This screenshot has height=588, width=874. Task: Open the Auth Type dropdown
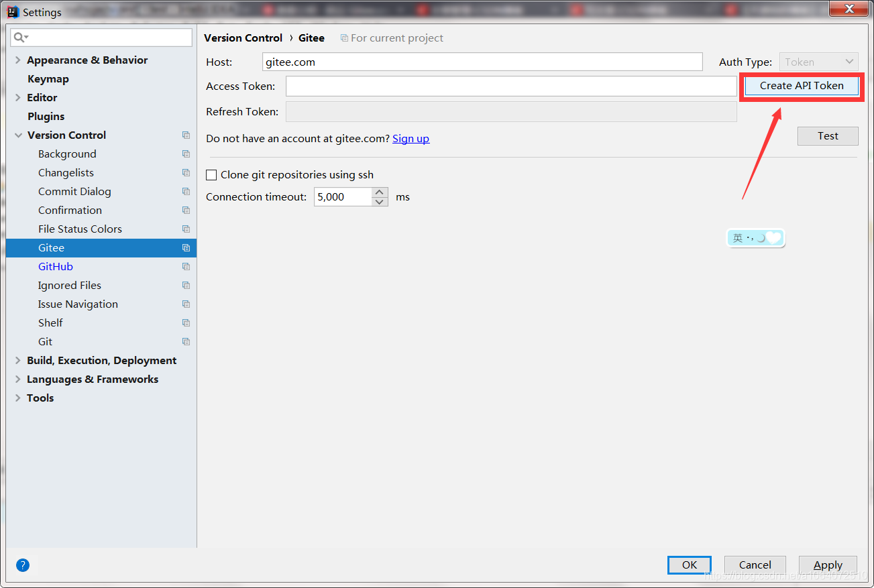pos(819,62)
